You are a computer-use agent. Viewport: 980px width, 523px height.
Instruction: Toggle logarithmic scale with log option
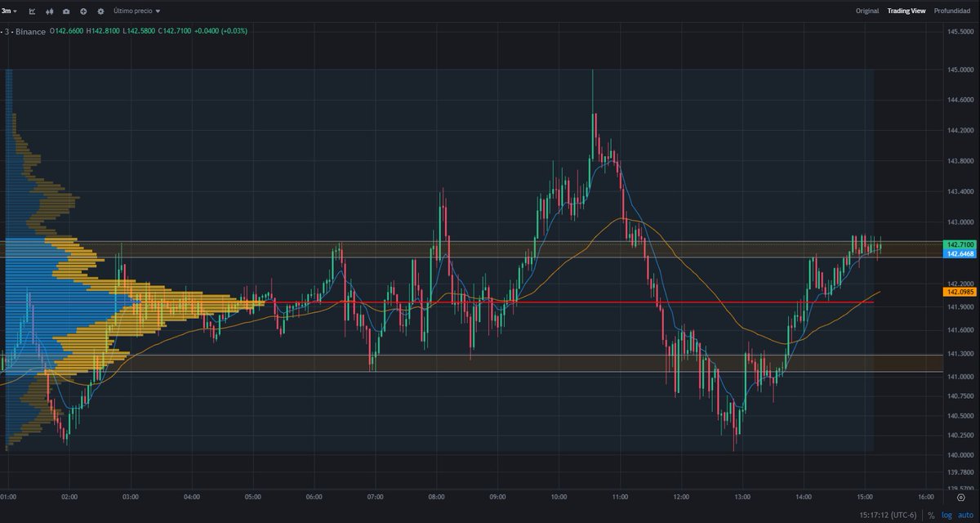click(x=947, y=515)
